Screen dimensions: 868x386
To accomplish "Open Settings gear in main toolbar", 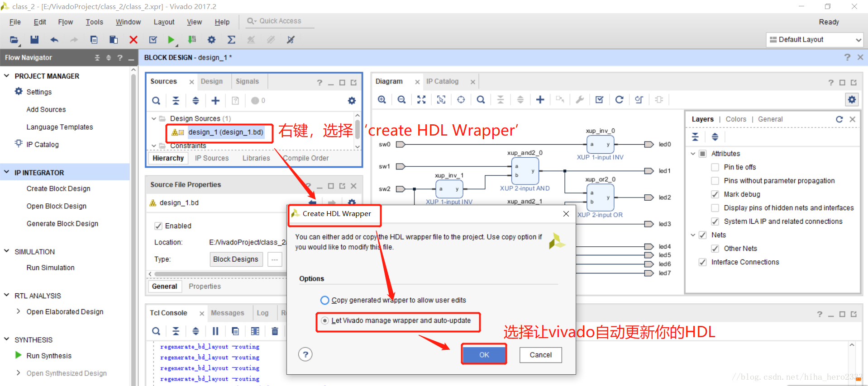I will [x=211, y=40].
